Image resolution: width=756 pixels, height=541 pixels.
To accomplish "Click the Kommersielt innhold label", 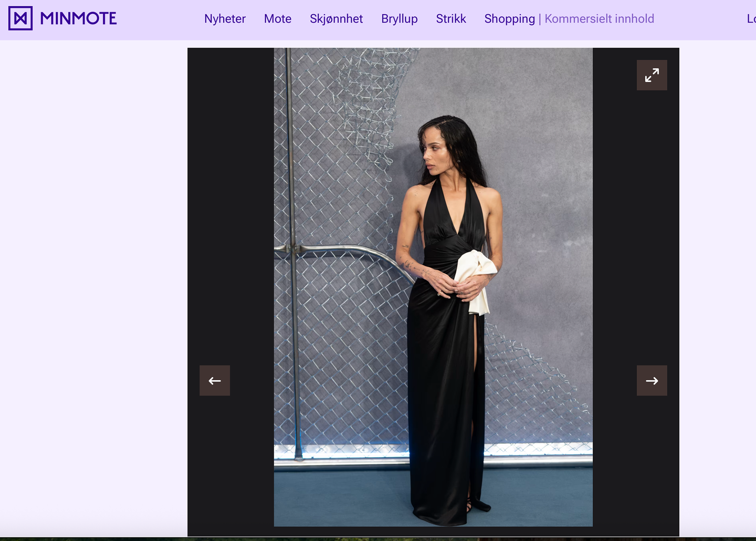I will pyautogui.click(x=599, y=19).
